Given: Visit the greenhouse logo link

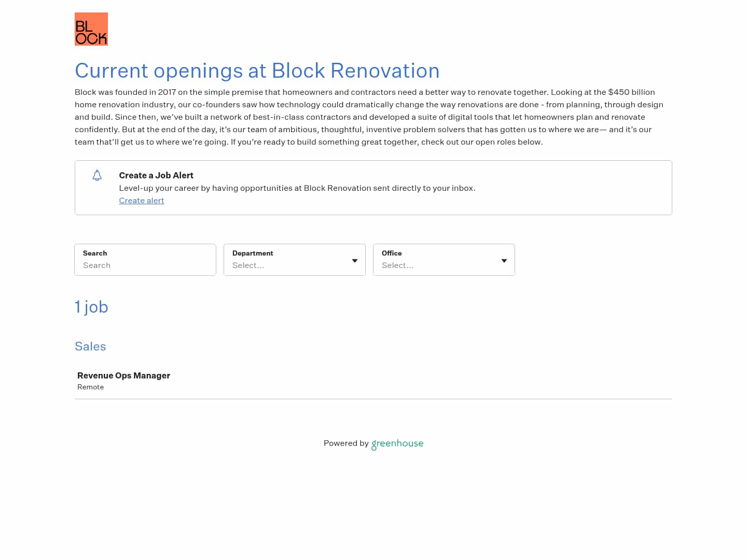Looking at the screenshot, I should [397, 444].
